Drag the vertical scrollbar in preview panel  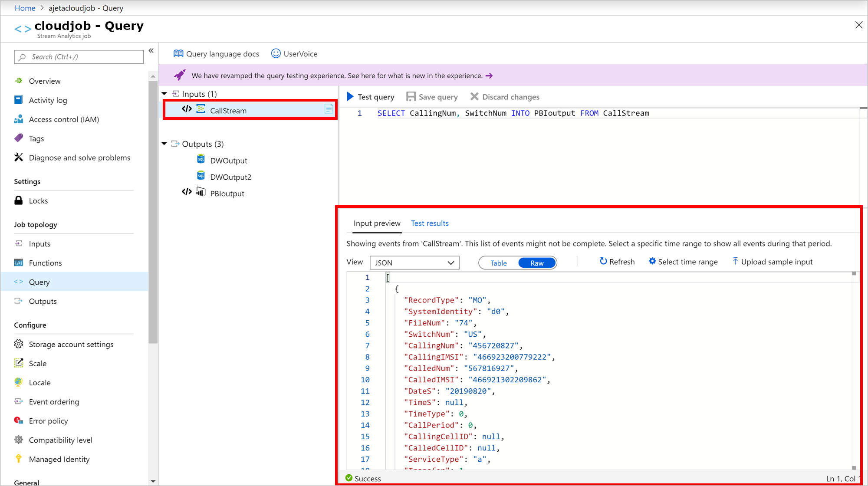pos(856,276)
